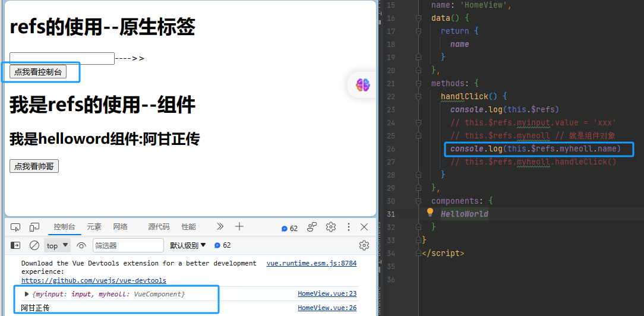Open the 控制台 tab
This screenshot has height=316, width=644.
[x=65, y=227]
